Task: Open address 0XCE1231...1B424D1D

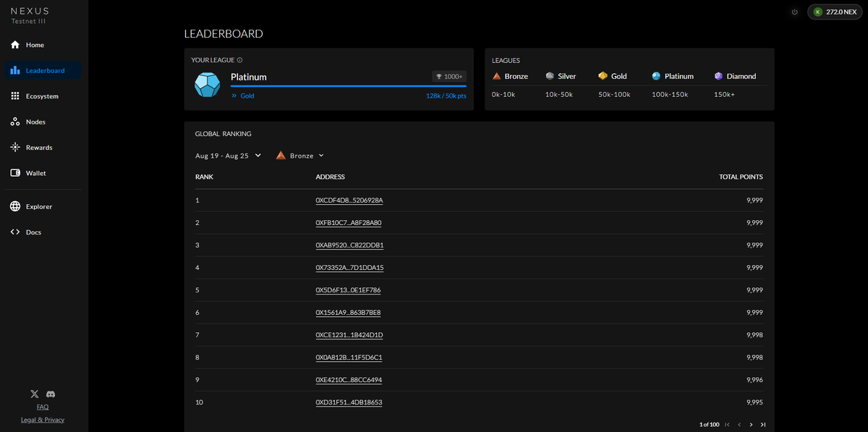Action: point(349,335)
